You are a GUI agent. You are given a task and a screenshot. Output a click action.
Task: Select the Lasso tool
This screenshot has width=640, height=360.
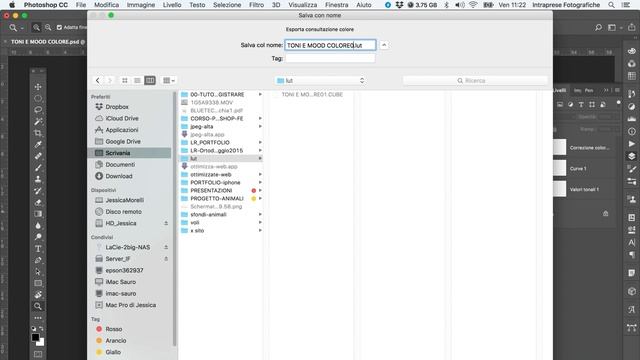tap(38, 110)
